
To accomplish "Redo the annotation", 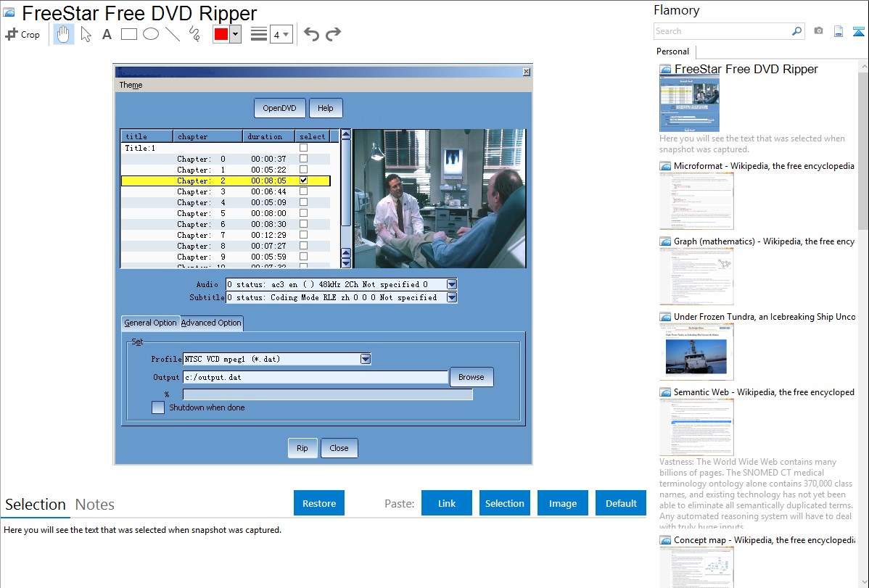I will (x=333, y=34).
